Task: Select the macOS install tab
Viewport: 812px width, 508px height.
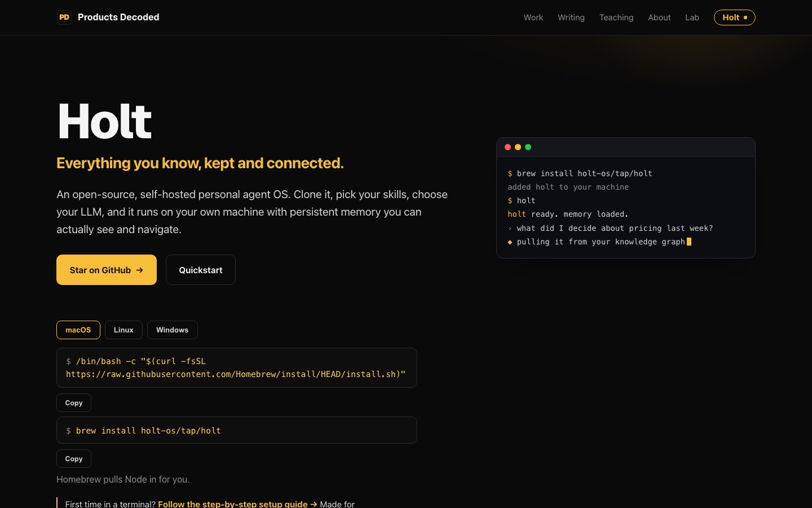Action: click(78, 330)
